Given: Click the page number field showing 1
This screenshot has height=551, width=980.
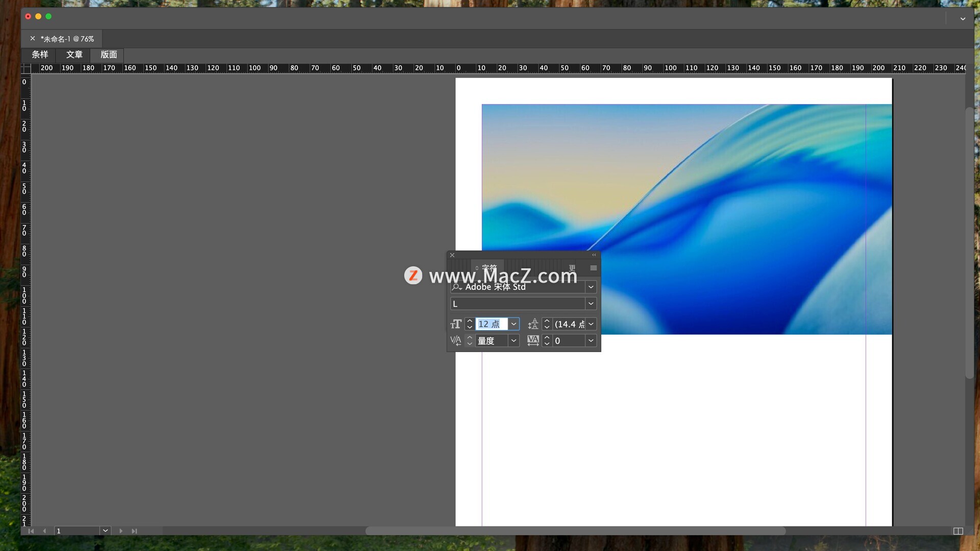Looking at the screenshot, I should (77, 531).
